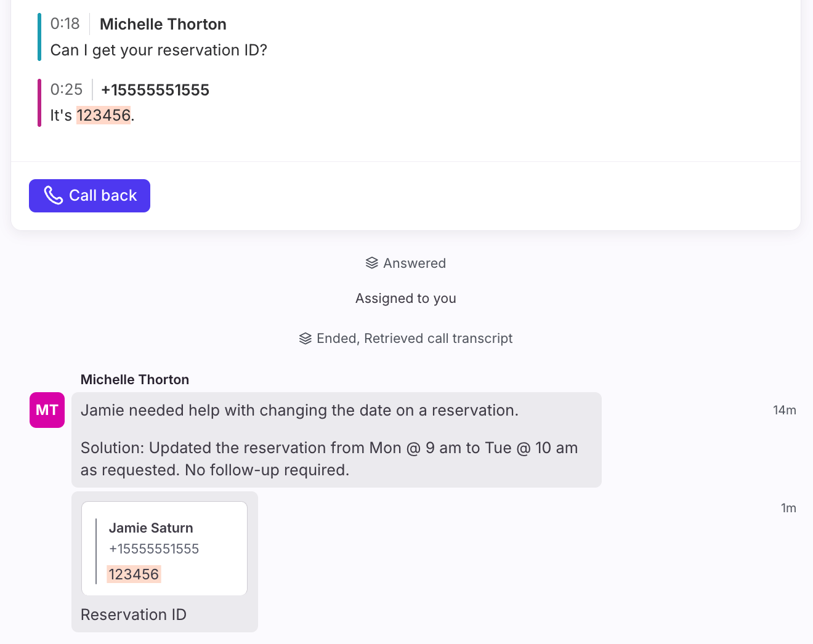
Task: Click highlighted 123456 in the transcript
Action: point(103,115)
